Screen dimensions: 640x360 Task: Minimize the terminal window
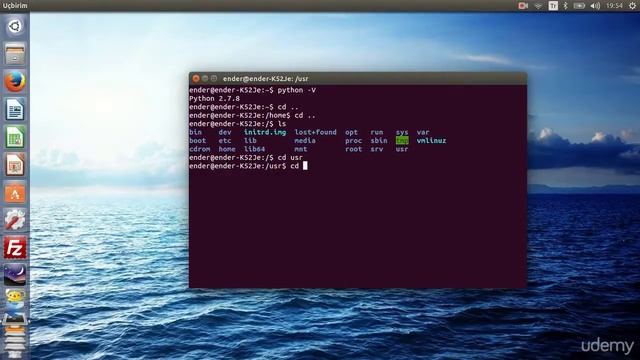pyautogui.click(x=205, y=78)
